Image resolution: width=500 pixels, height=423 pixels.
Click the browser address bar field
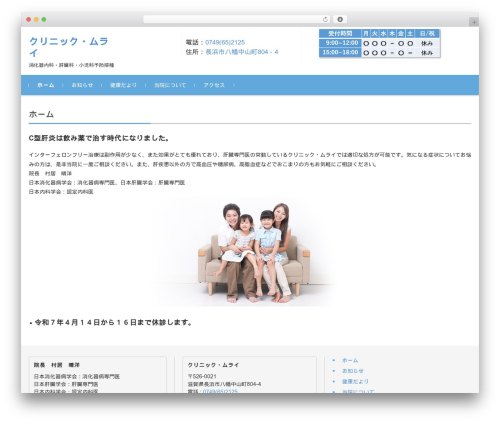pyautogui.click(x=236, y=19)
